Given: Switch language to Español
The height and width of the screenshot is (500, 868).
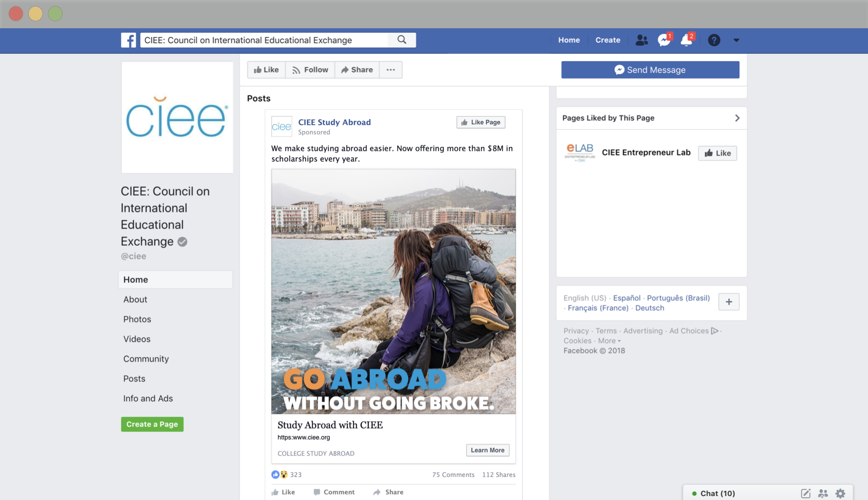Looking at the screenshot, I should pos(626,298).
